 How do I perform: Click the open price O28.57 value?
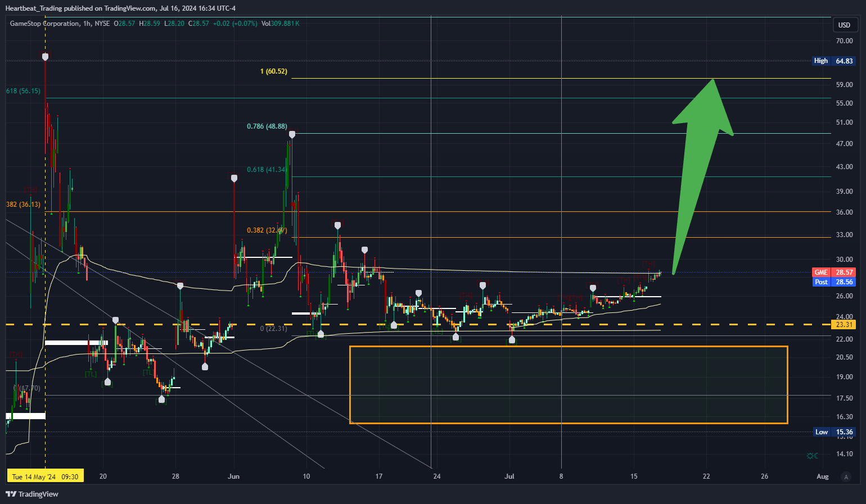coord(125,24)
